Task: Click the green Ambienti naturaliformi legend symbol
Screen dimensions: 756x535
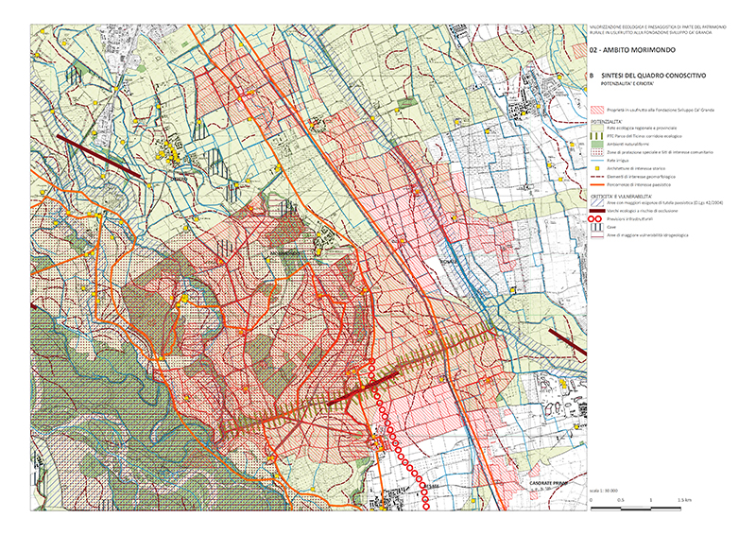Action: [597, 145]
